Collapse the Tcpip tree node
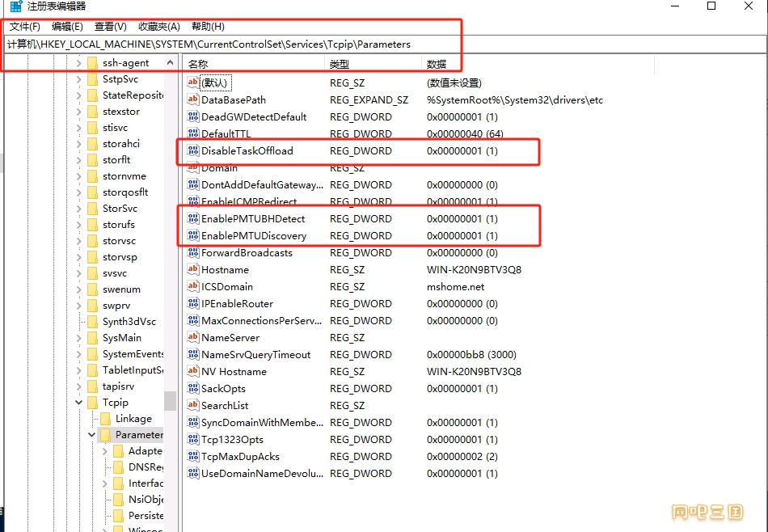This screenshot has width=768, height=532. 79,402
